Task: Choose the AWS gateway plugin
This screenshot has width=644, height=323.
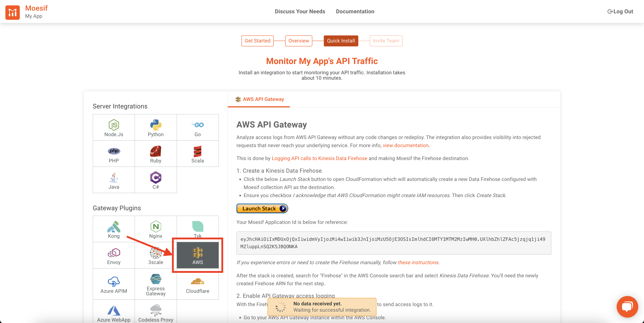Action: tap(197, 255)
